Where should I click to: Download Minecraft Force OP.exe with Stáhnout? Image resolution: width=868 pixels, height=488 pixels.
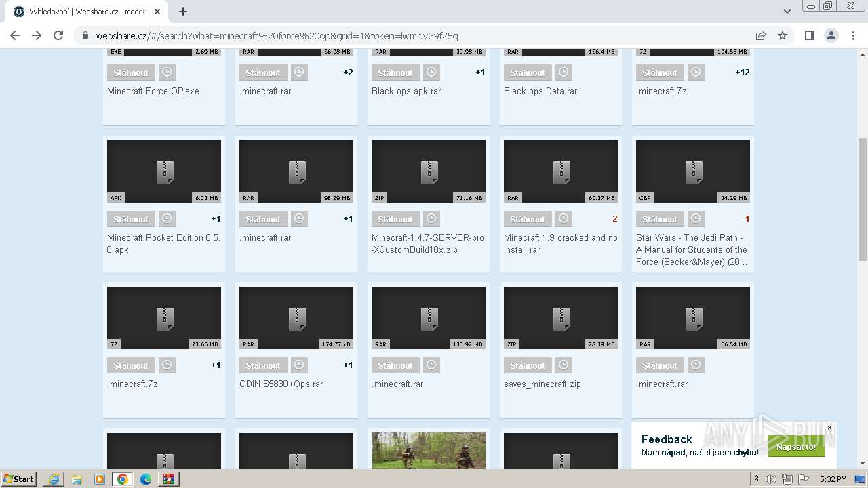point(131,73)
